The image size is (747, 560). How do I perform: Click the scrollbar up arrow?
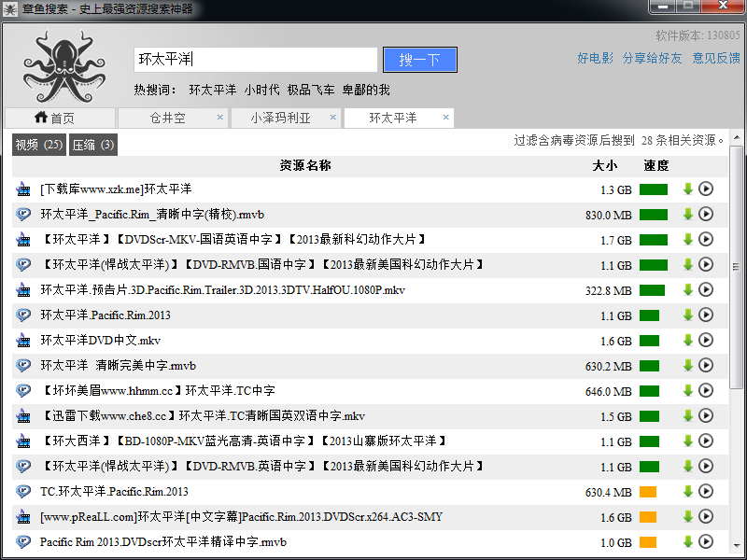pyautogui.click(x=736, y=138)
